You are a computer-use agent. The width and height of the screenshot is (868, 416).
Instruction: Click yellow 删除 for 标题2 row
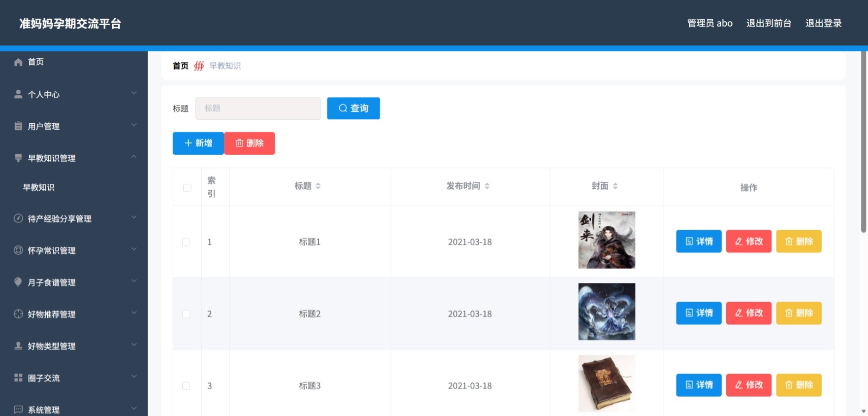[799, 313]
